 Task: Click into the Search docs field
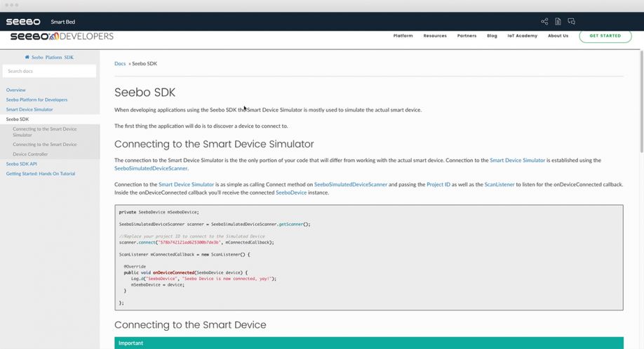(49, 71)
